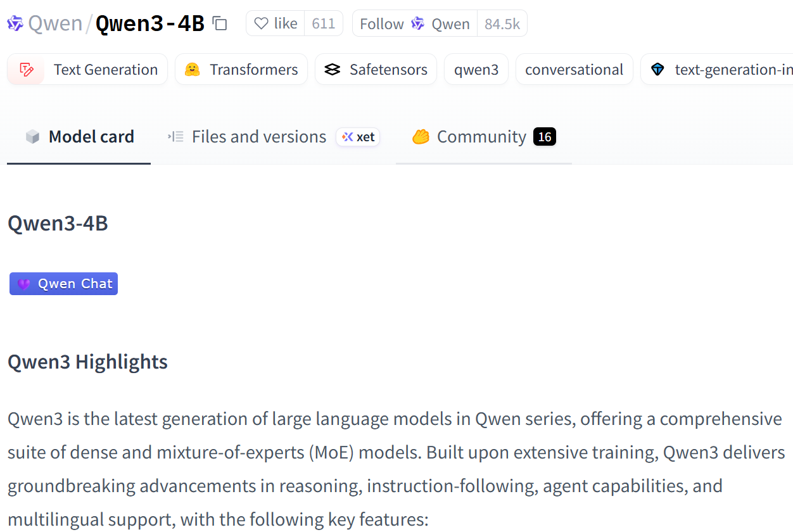
Task: Open the Qwen Chat badge link
Action: 64,284
